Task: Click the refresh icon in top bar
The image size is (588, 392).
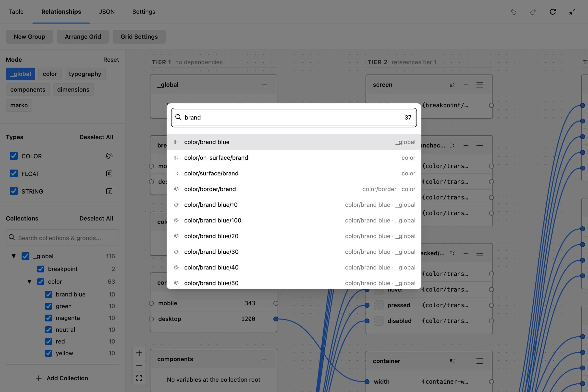Action: (x=552, y=12)
